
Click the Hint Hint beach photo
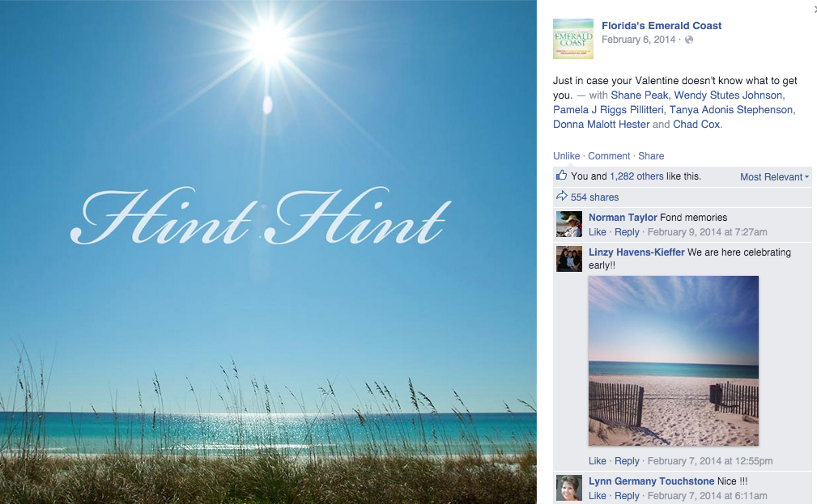[268, 252]
